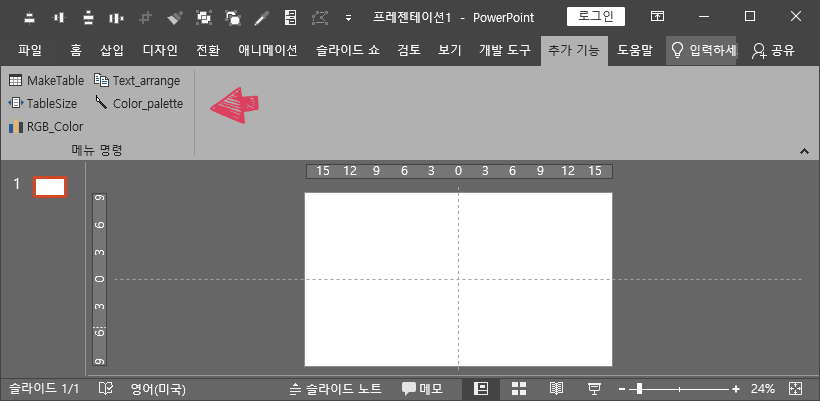The image size is (820, 401).
Task: Click the blank slide canvas
Action: [x=458, y=279]
